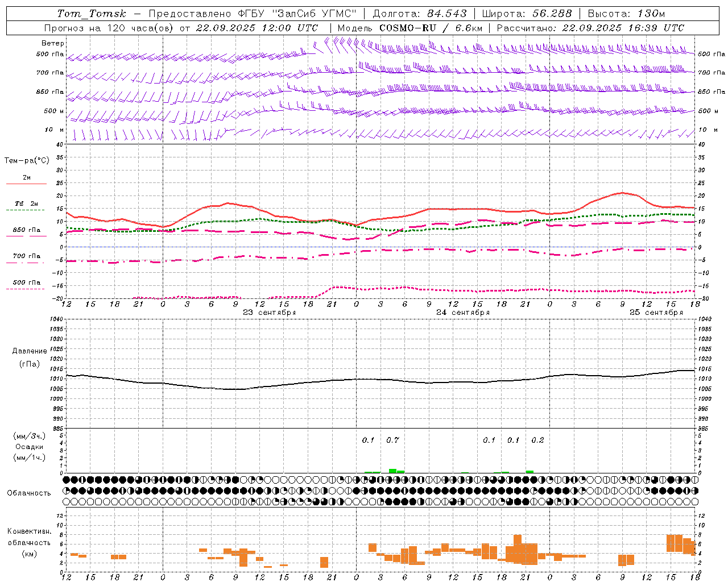The height and width of the screenshot is (582, 728).
Task: Click the left '500 м' wind level label
Action: tap(54, 111)
